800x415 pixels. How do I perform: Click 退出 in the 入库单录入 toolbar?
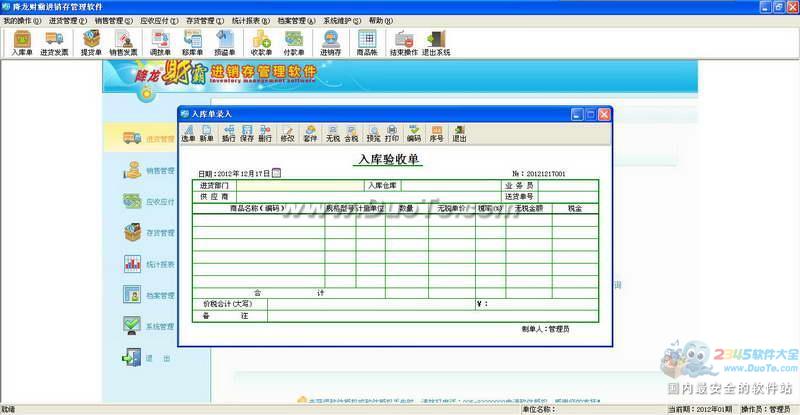click(x=459, y=134)
